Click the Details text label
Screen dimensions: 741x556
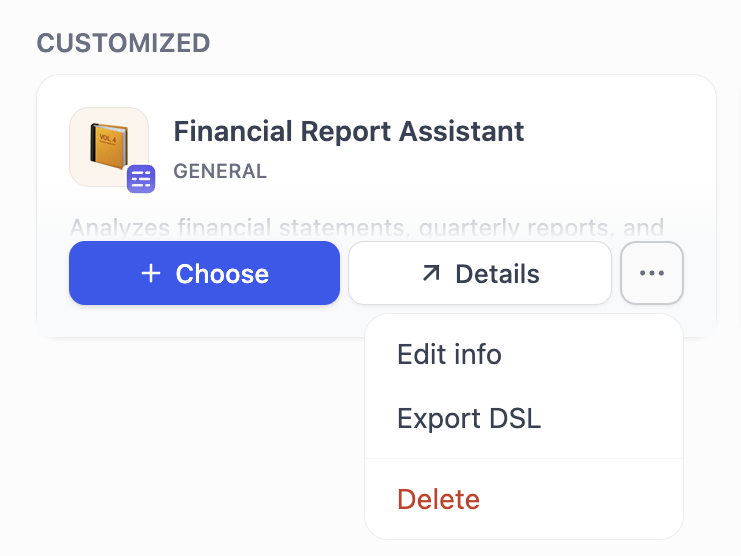[497, 274]
